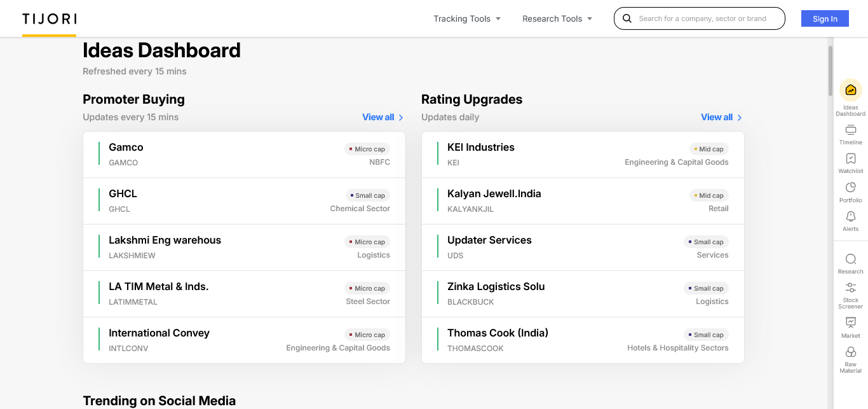The width and height of the screenshot is (868, 409).
Task: Open International Convey row
Action: (x=244, y=340)
